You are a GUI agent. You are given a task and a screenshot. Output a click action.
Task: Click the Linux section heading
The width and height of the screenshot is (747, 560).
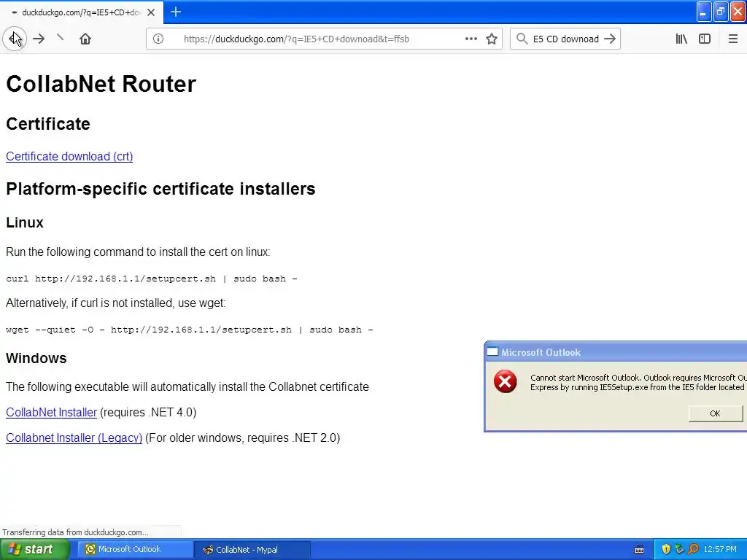click(x=25, y=222)
